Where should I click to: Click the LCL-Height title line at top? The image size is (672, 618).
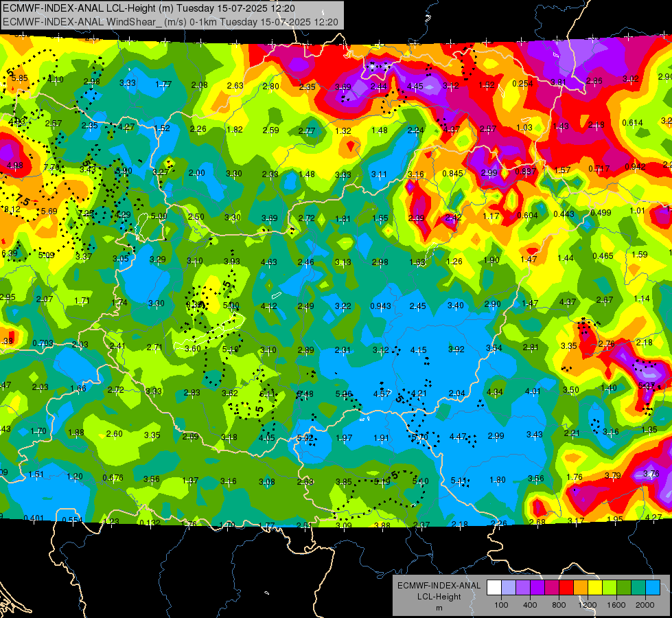click(x=149, y=8)
